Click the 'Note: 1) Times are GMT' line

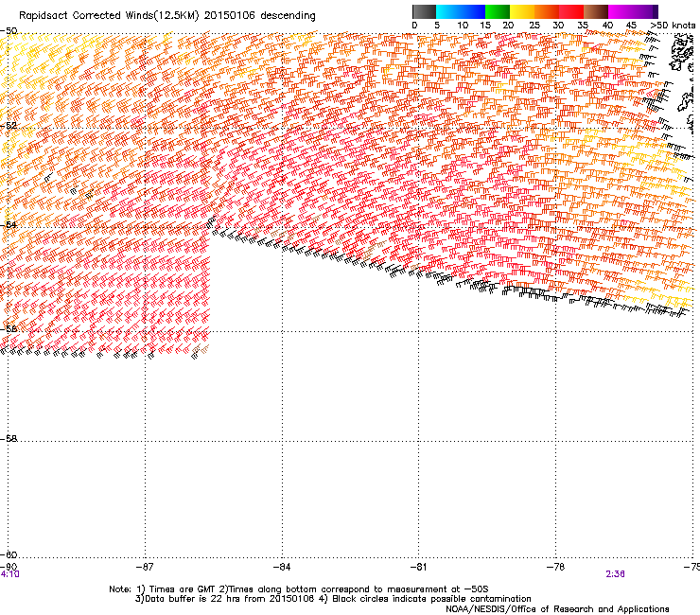tap(299, 589)
